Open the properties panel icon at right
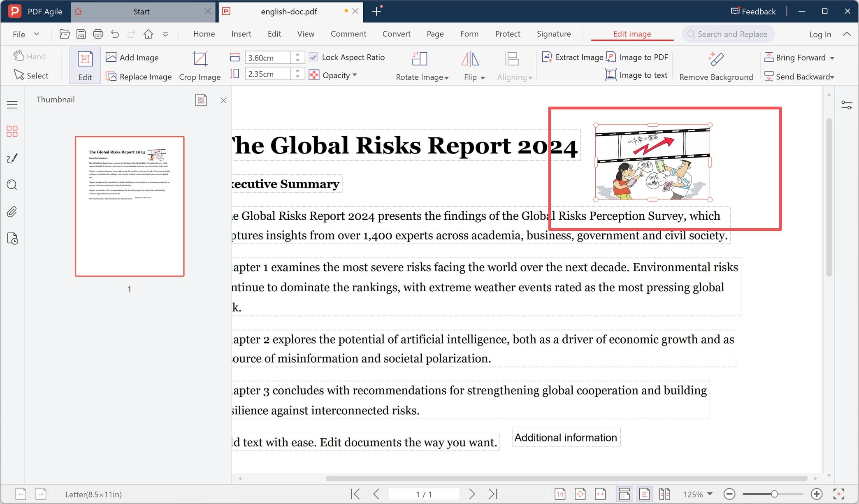The image size is (859, 504). 847,105
